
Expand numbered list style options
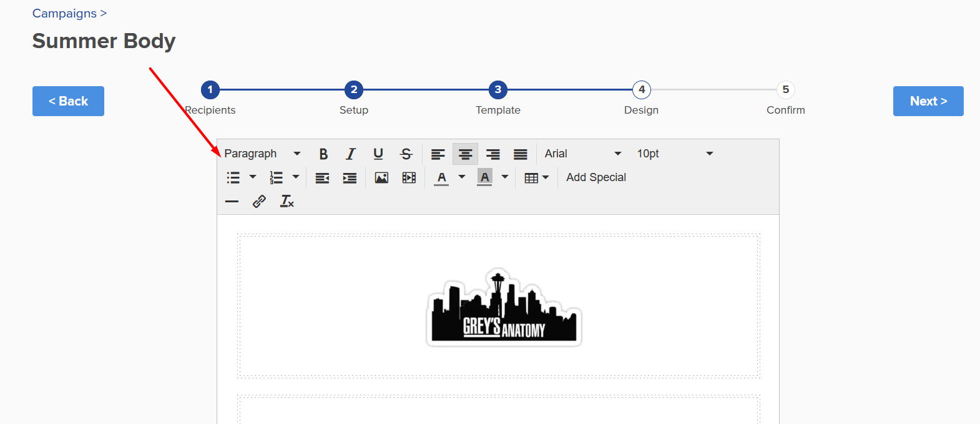[x=296, y=177]
